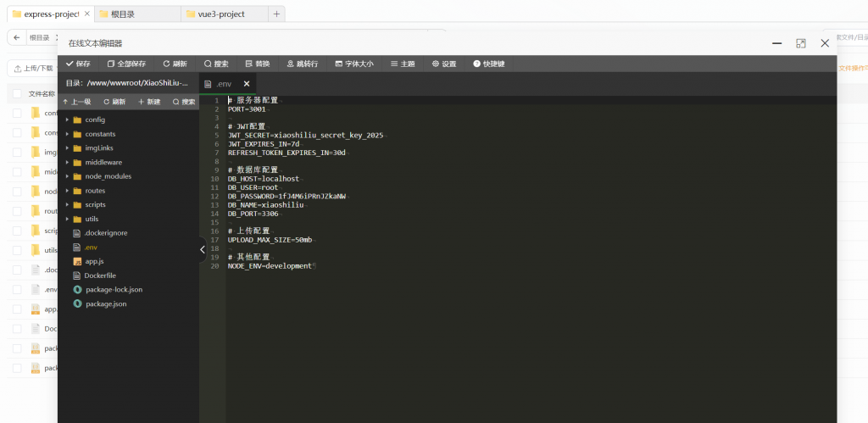Screen dimensions: 868x423
Task: Collapse the sidebar using the arrow handle
Action: click(x=203, y=249)
